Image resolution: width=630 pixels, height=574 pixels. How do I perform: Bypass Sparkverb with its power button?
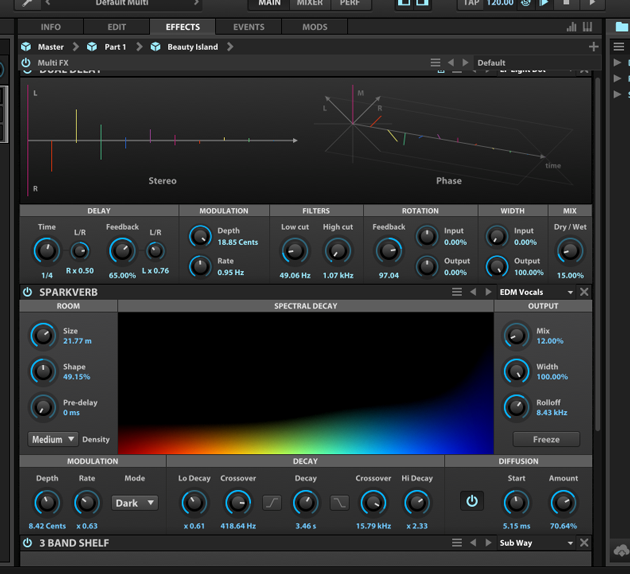click(27, 292)
